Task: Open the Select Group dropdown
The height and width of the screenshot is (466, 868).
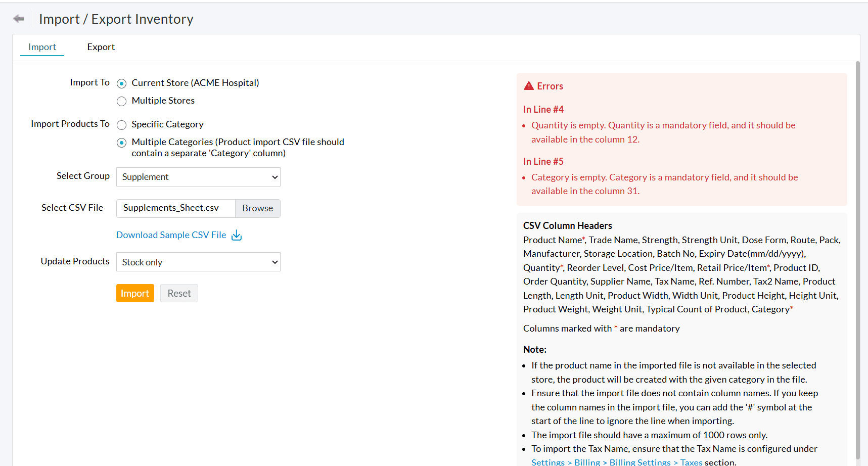Action: (198, 177)
